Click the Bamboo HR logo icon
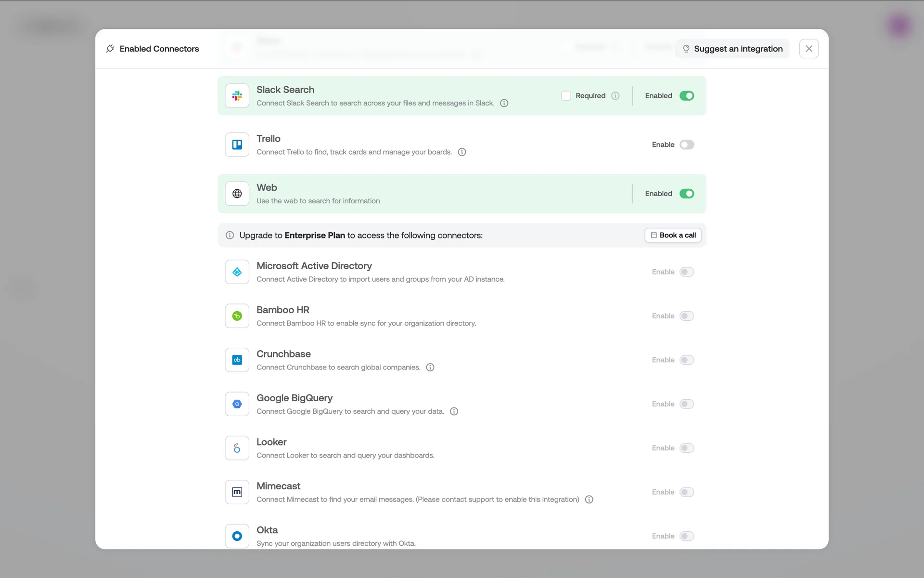 (237, 316)
